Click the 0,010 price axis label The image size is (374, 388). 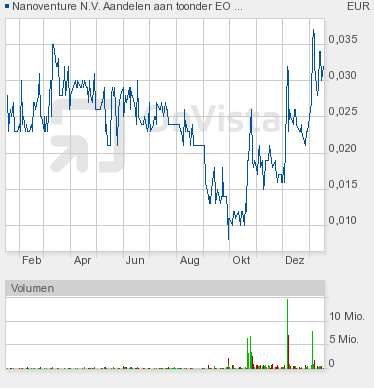click(x=343, y=220)
